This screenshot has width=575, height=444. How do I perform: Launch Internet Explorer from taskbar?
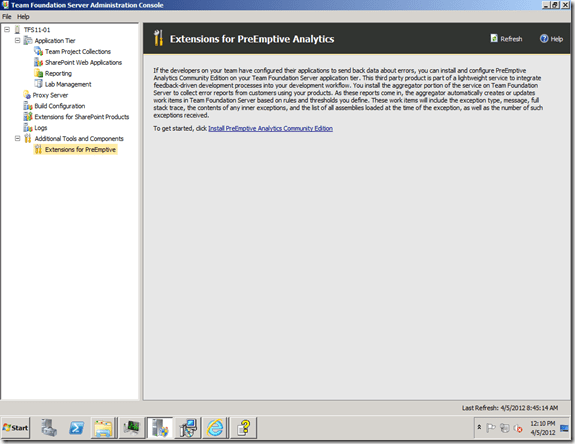216,428
